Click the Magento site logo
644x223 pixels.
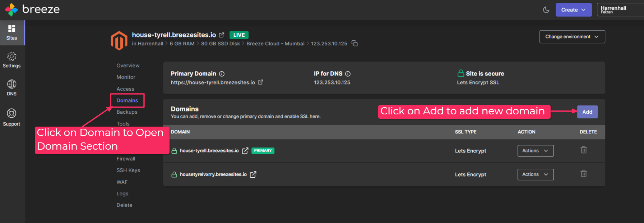coord(119,40)
